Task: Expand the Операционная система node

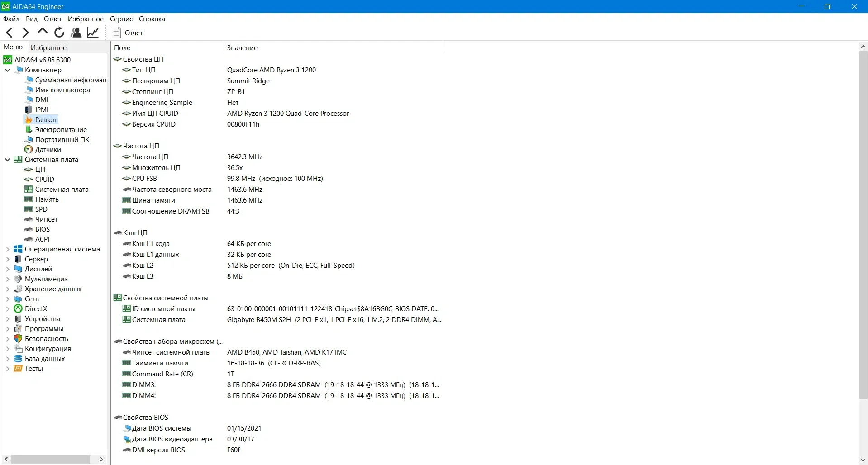Action: (x=7, y=249)
